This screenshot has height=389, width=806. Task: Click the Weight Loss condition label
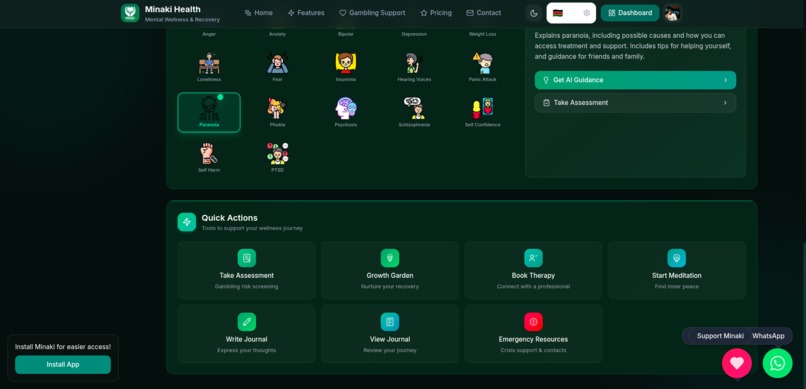[482, 34]
